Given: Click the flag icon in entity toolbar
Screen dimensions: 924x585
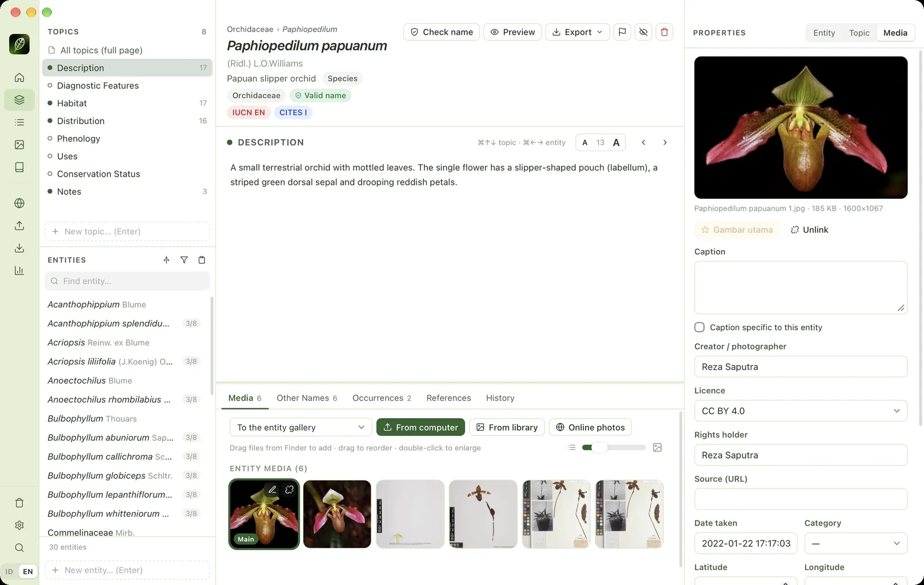Looking at the screenshot, I should [x=622, y=32].
